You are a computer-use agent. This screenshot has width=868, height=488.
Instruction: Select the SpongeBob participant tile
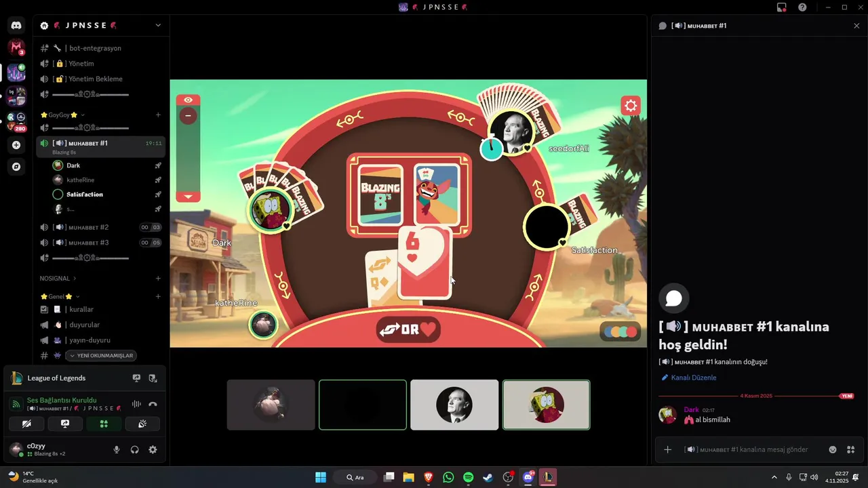(546, 405)
